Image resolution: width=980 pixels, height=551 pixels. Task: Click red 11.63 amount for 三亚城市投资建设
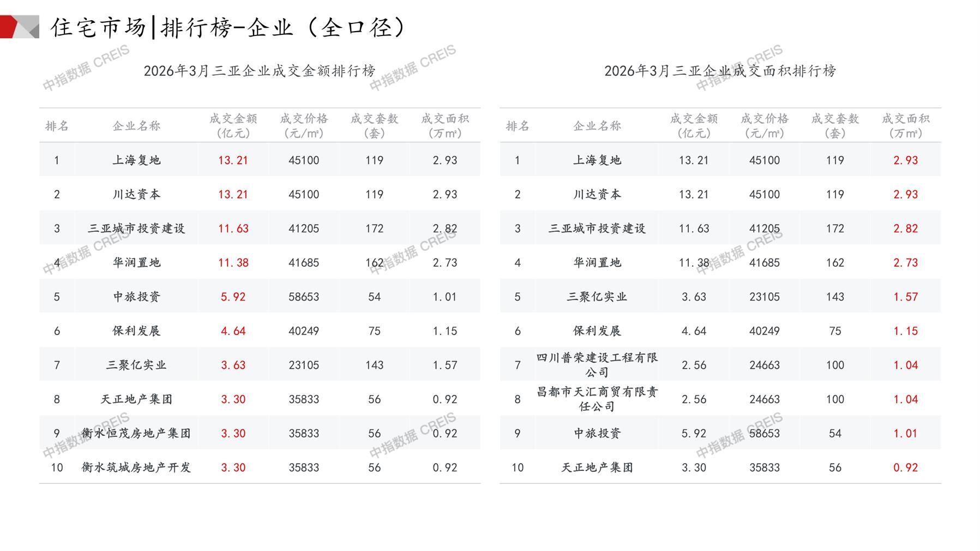click(x=233, y=229)
